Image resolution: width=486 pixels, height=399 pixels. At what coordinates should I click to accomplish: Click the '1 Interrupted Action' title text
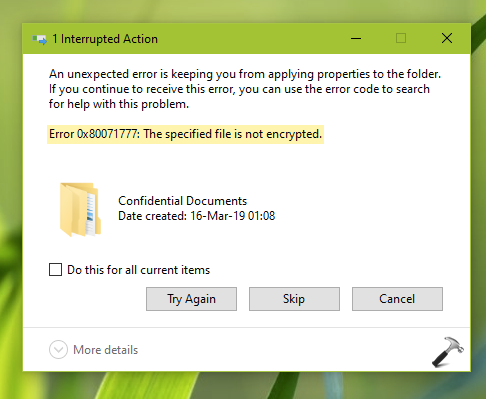pyautogui.click(x=105, y=39)
